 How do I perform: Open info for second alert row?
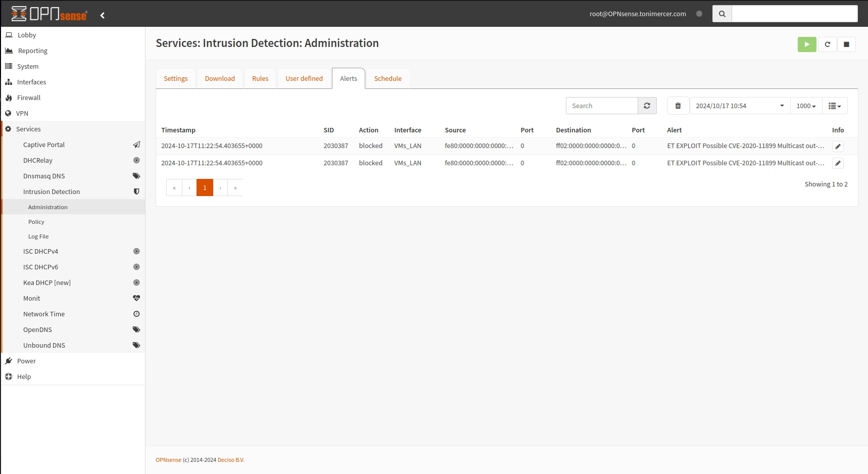click(838, 163)
